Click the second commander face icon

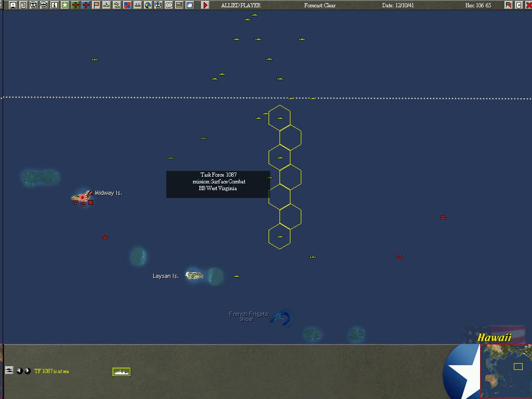coord(44,5)
